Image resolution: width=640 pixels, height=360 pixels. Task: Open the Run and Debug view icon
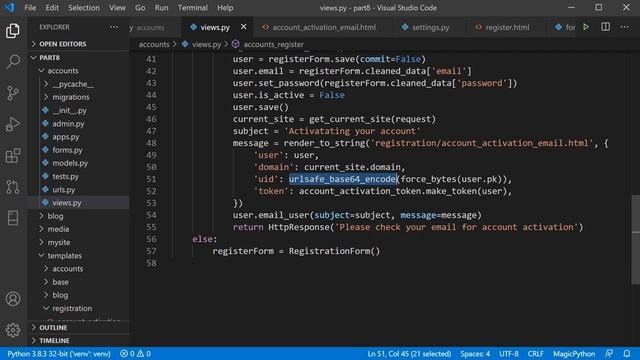point(13,124)
